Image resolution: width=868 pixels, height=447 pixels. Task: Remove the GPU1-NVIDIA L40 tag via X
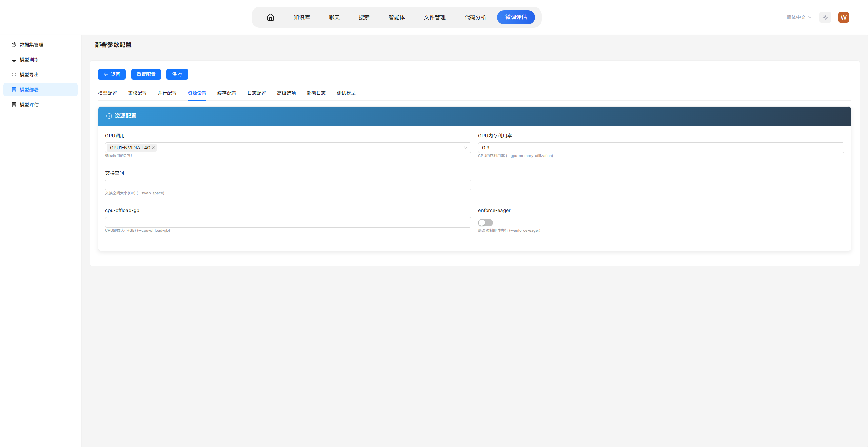point(153,148)
